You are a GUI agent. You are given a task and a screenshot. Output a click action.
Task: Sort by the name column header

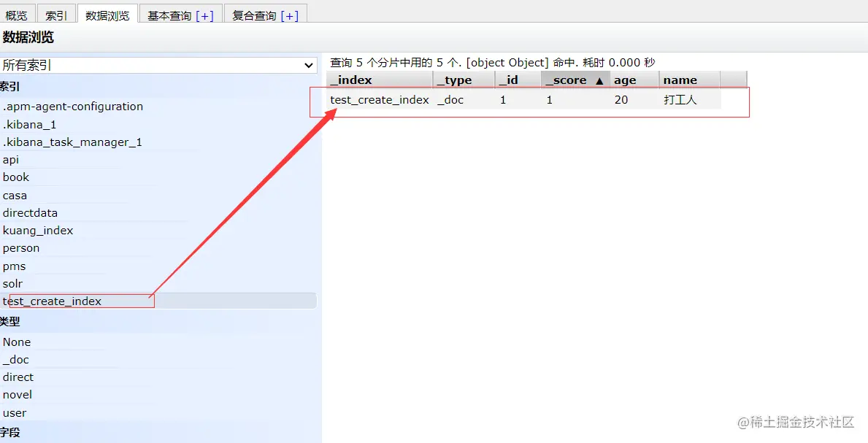(689, 80)
